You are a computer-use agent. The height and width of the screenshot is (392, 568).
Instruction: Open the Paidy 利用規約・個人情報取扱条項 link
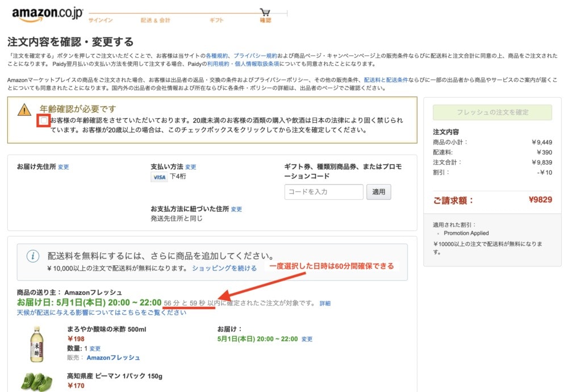(243, 64)
